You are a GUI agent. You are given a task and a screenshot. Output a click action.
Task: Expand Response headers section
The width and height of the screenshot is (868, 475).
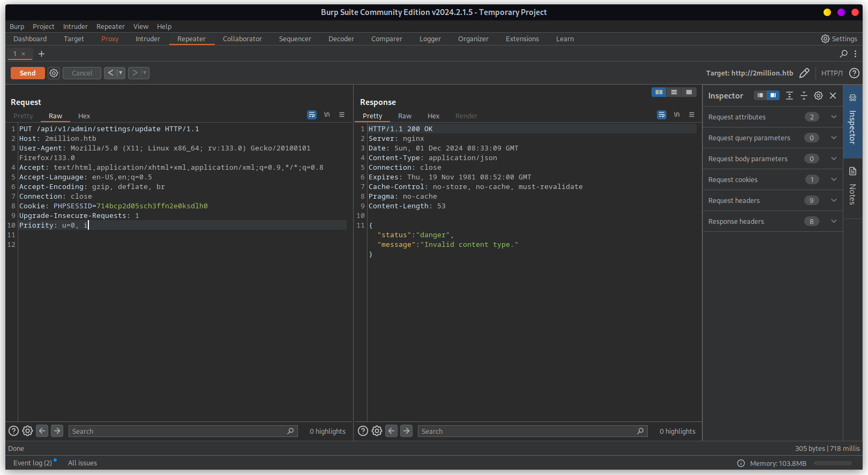pyautogui.click(x=773, y=221)
